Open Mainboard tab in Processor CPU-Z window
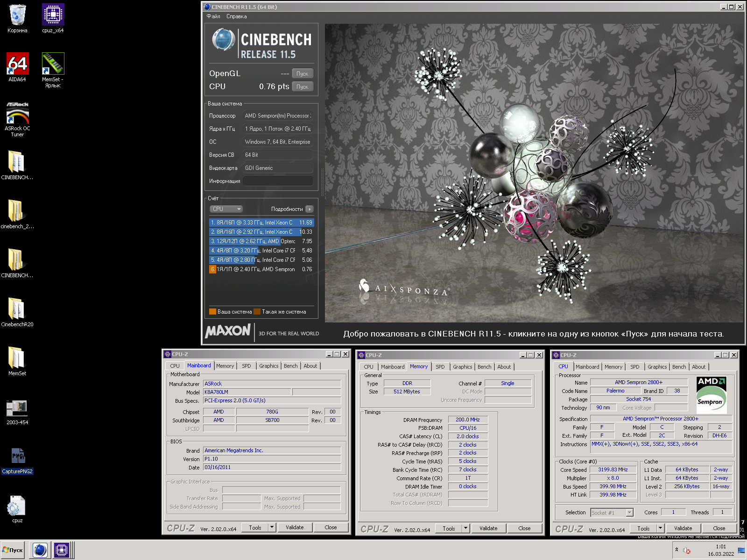Image resolution: width=747 pixels, height=560 pixels. (x=587, y=367)
